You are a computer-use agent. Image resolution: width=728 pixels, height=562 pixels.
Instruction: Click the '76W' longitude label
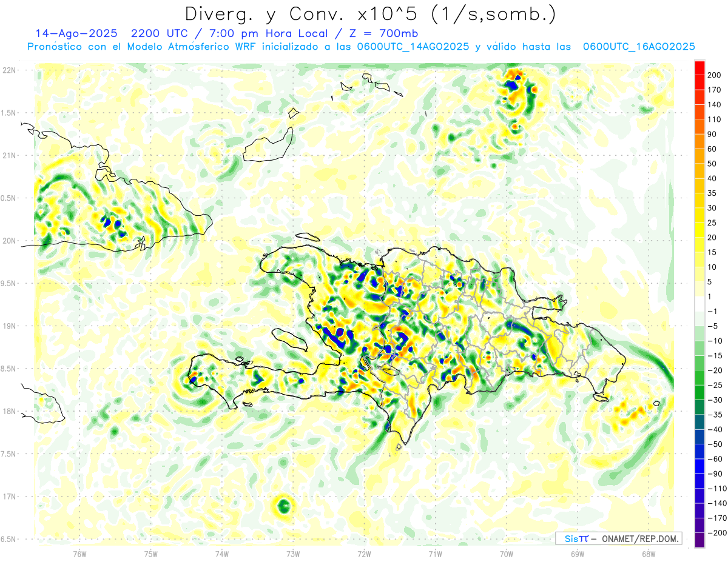click(x=79, y=554)
